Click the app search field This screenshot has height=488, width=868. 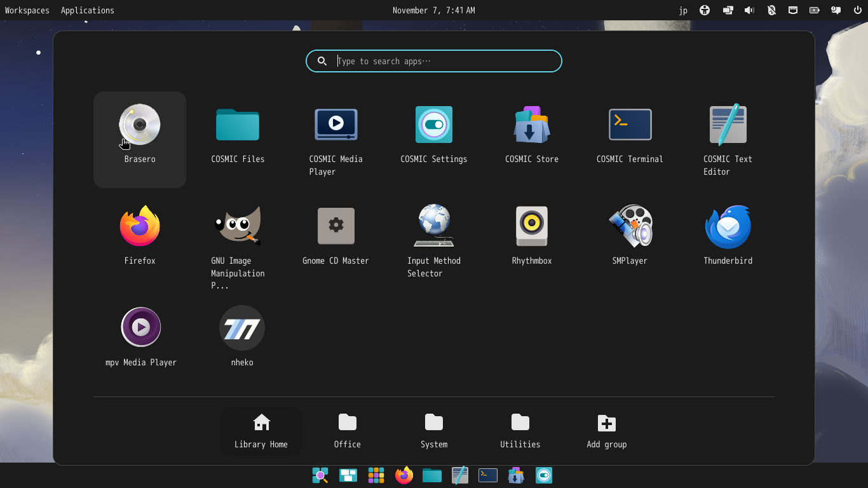point(433,61)
